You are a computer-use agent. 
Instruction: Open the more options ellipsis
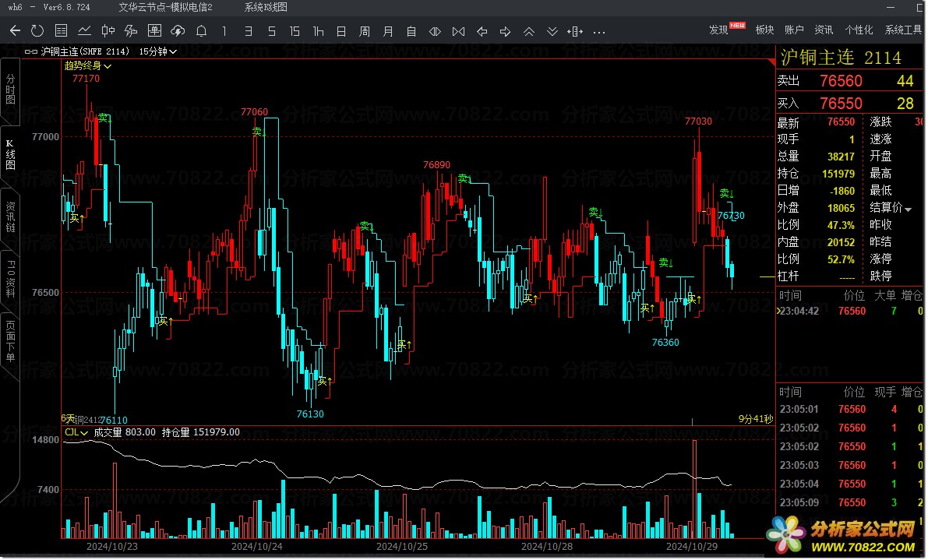[599, 32]
